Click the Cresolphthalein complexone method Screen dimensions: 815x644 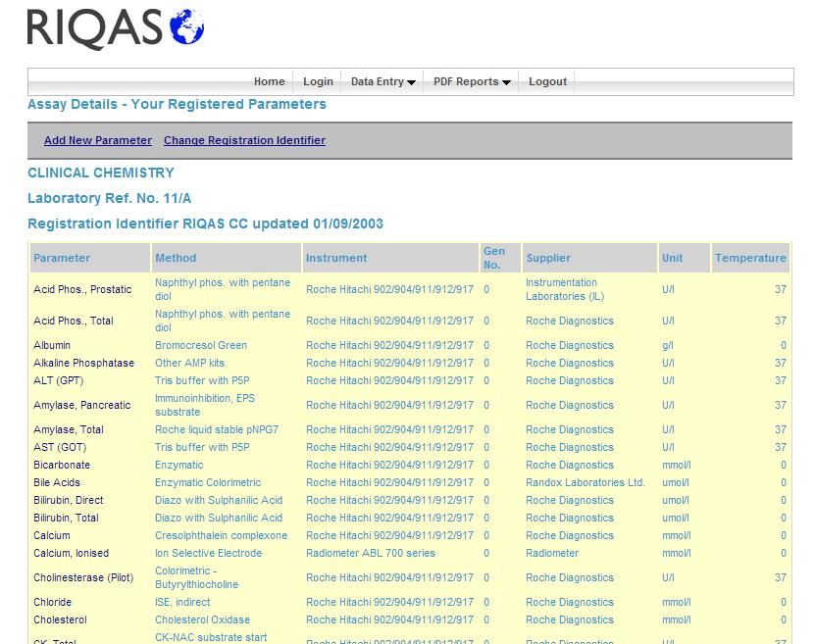[221, 536]
